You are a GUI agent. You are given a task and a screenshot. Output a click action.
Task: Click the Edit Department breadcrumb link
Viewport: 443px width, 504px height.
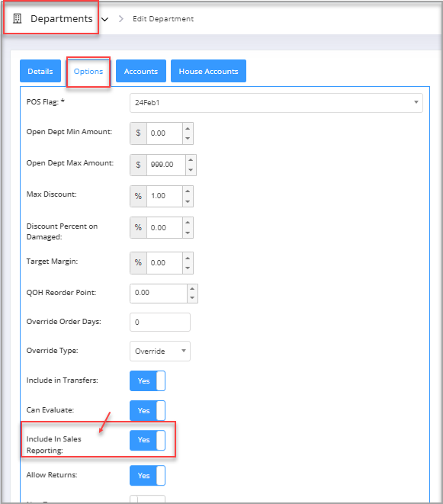[x=163, y=19]
